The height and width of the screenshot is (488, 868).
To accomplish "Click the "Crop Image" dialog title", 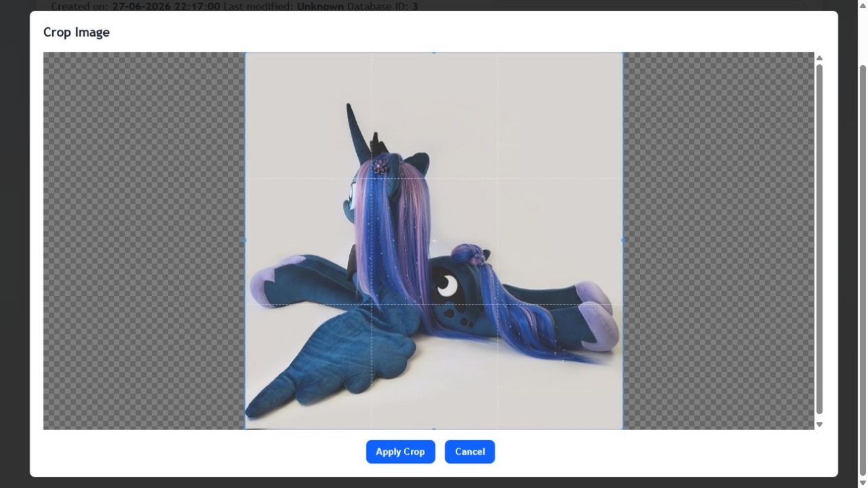I will click(x=77, y=32).
